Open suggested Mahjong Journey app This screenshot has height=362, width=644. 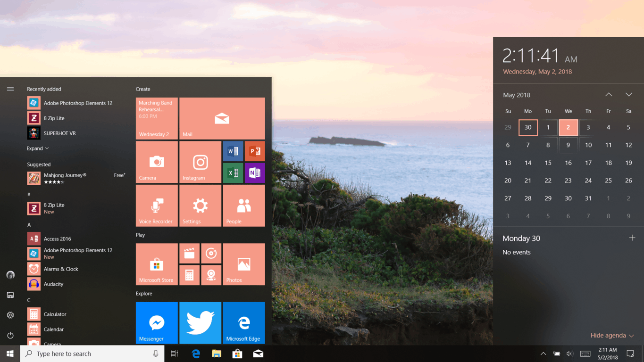[x=77, y=178]
